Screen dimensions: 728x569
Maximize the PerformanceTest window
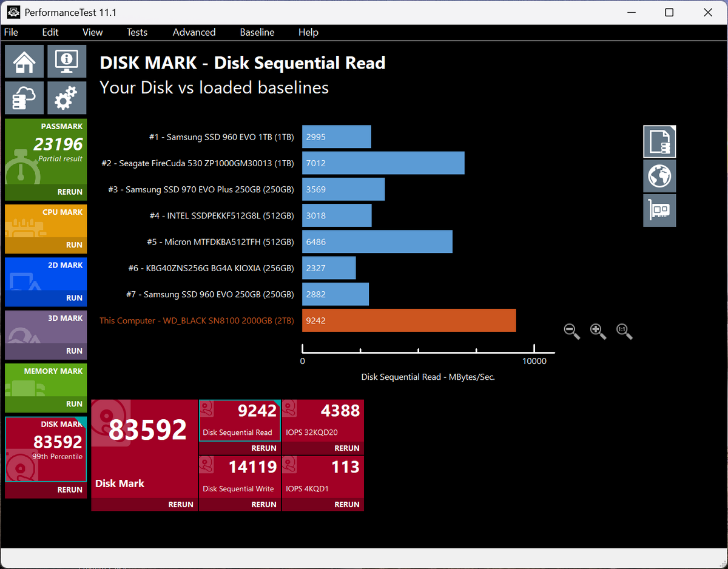(669, 12)
